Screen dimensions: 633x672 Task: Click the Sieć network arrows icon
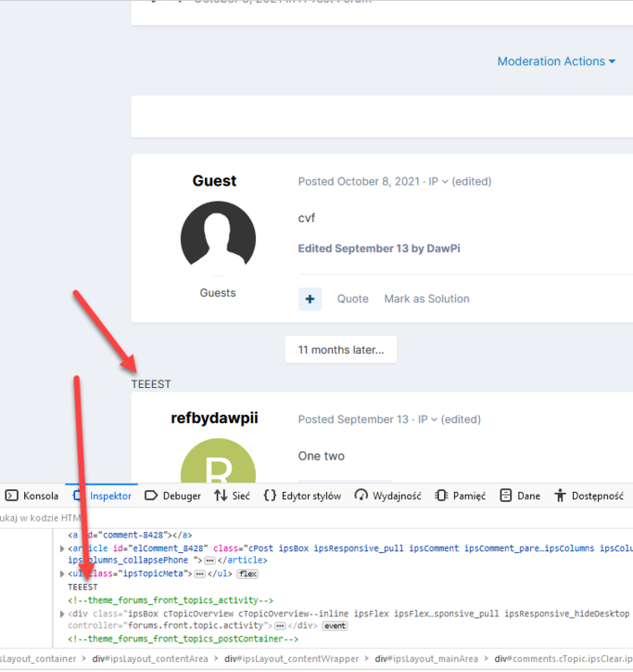[x=220, y=495]
